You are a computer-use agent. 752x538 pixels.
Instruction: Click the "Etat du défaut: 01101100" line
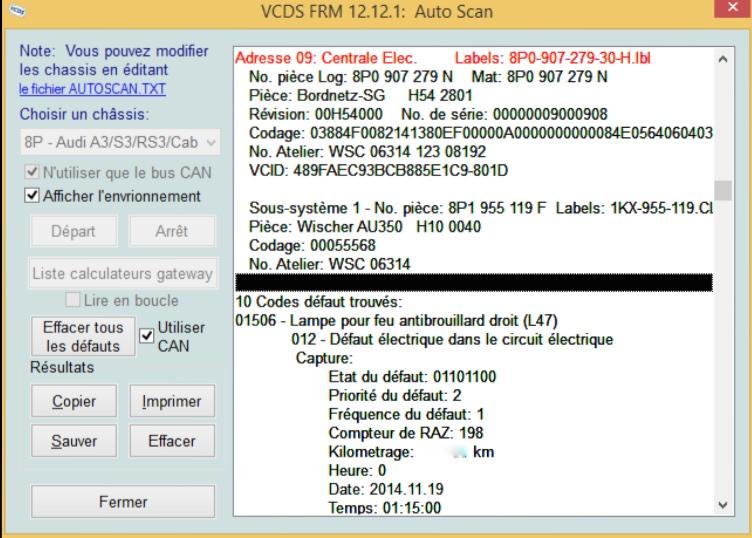click(x=412, y=377)
